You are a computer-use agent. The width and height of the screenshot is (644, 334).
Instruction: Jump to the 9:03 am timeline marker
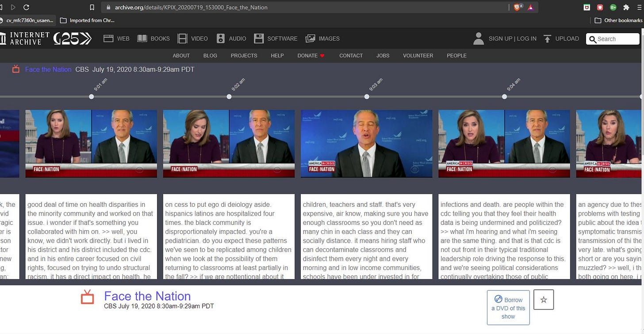coord(367,96)
